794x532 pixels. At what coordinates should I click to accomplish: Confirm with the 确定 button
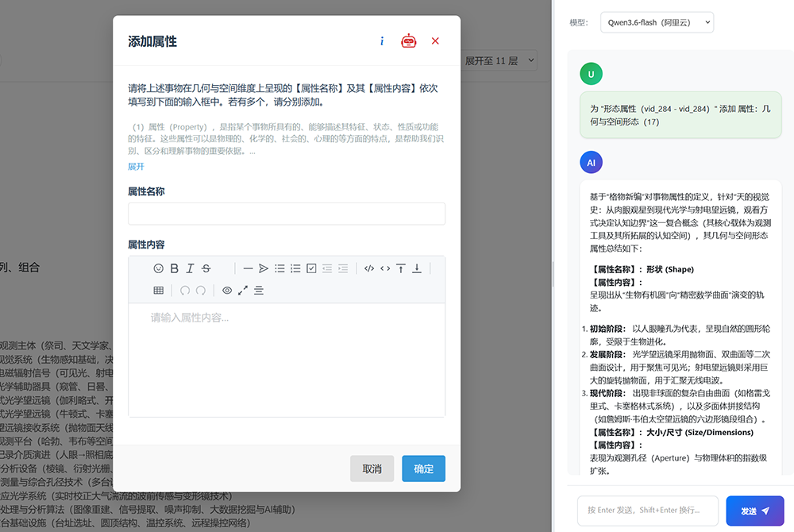pos(424,468)
